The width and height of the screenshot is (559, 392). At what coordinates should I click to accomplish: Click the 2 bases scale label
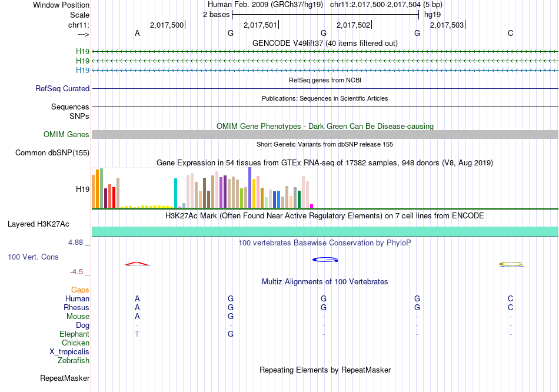(216, 15)
